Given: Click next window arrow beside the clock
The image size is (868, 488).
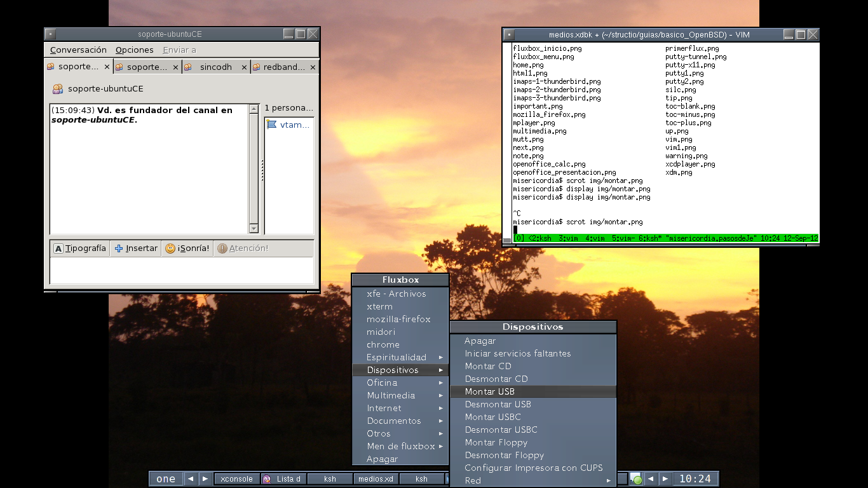Looking at the screenshot, I should click(x=665, y=479).
